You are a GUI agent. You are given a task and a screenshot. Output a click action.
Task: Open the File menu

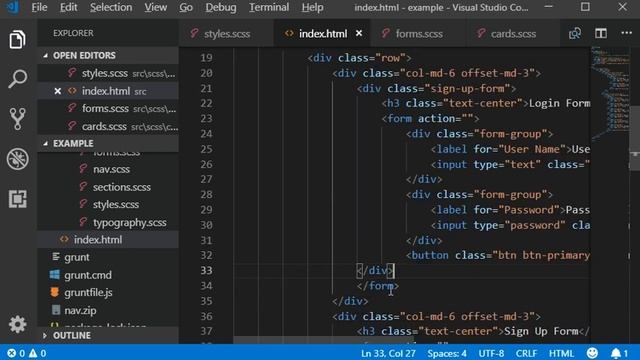(x=39, y=7)
